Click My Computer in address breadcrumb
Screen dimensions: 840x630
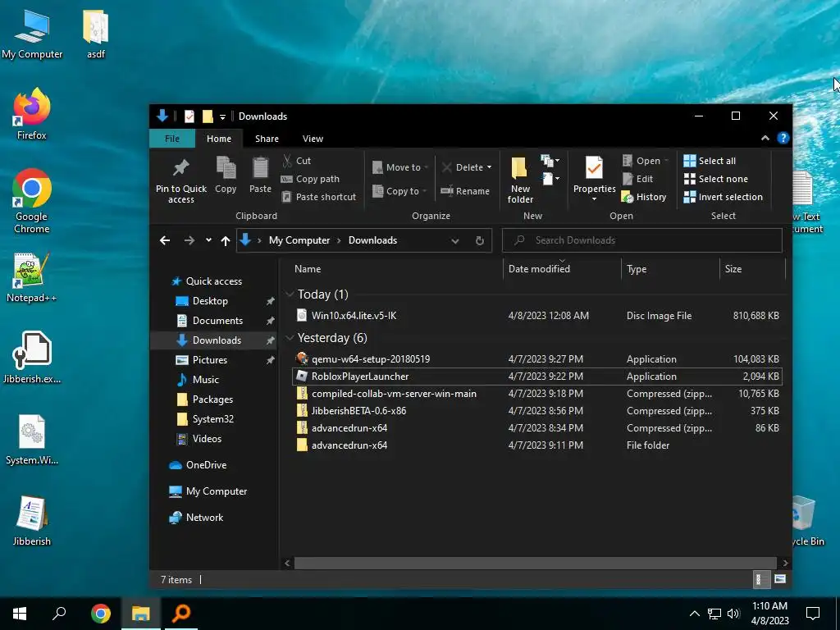pos(299,240)
